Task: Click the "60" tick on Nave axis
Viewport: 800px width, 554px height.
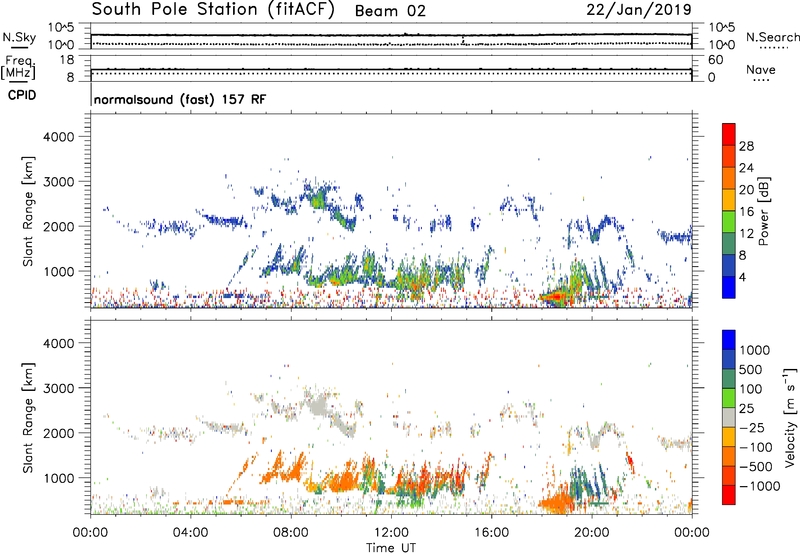Action: [716, 60]
